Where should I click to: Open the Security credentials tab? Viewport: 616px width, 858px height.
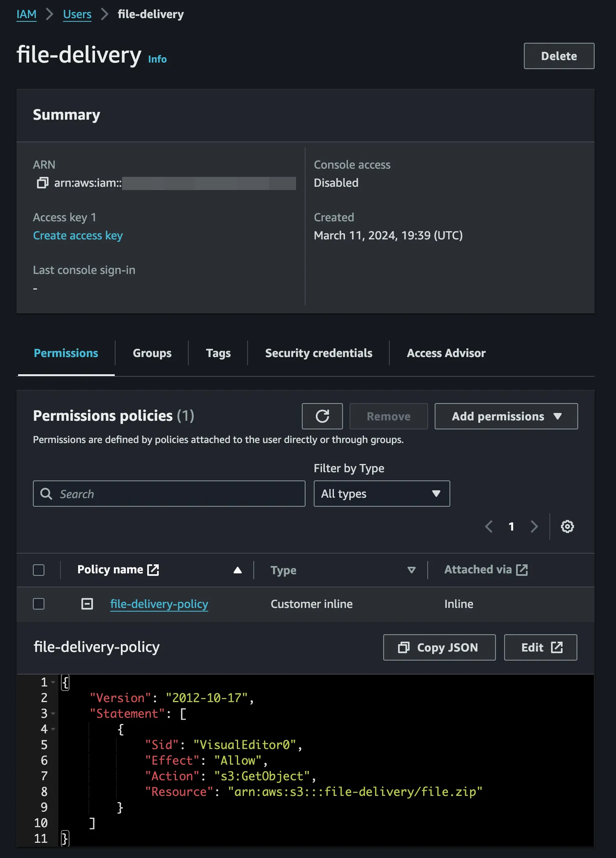(319, 353)
